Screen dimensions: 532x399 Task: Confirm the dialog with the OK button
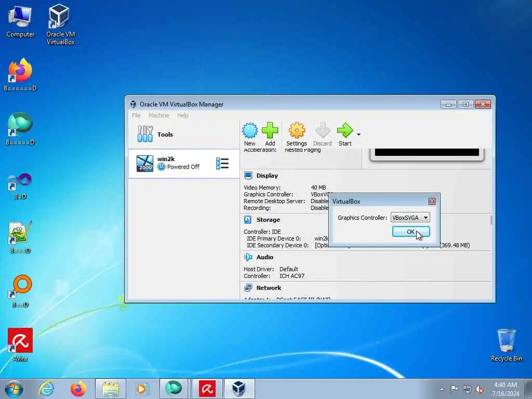coord(411,232)
